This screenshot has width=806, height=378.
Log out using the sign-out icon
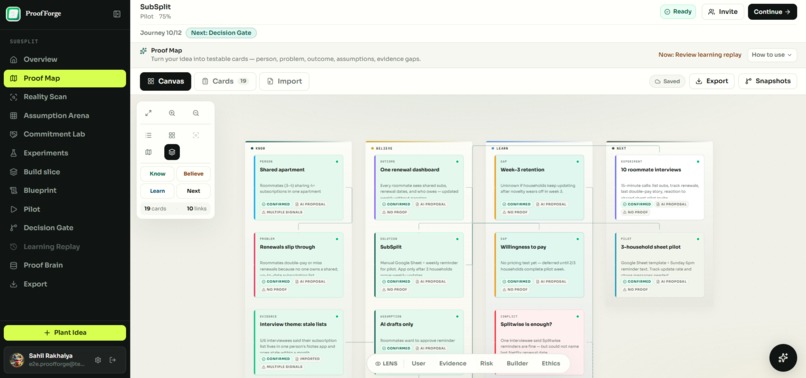pos(113,360)
